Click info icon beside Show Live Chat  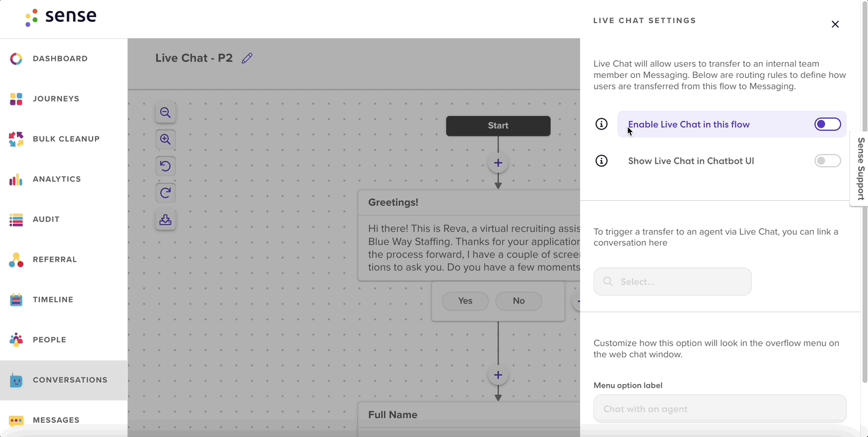[601, 161]
